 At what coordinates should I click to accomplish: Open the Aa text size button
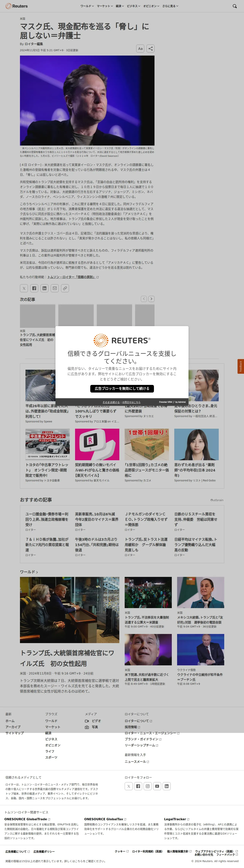pos(140,49)
